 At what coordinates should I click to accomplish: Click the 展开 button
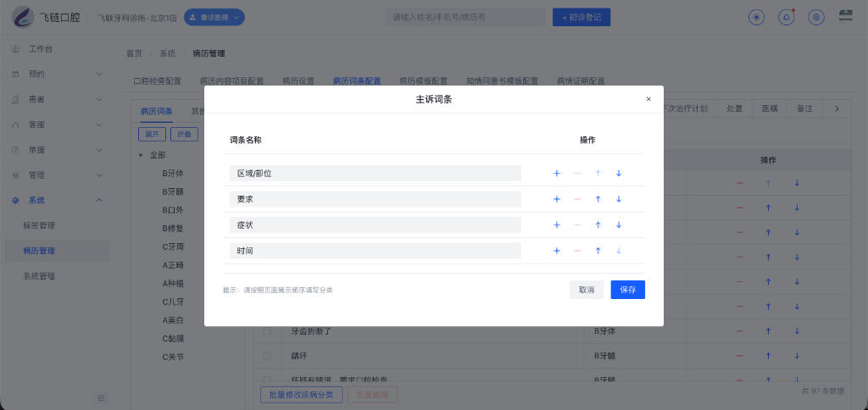152,135
